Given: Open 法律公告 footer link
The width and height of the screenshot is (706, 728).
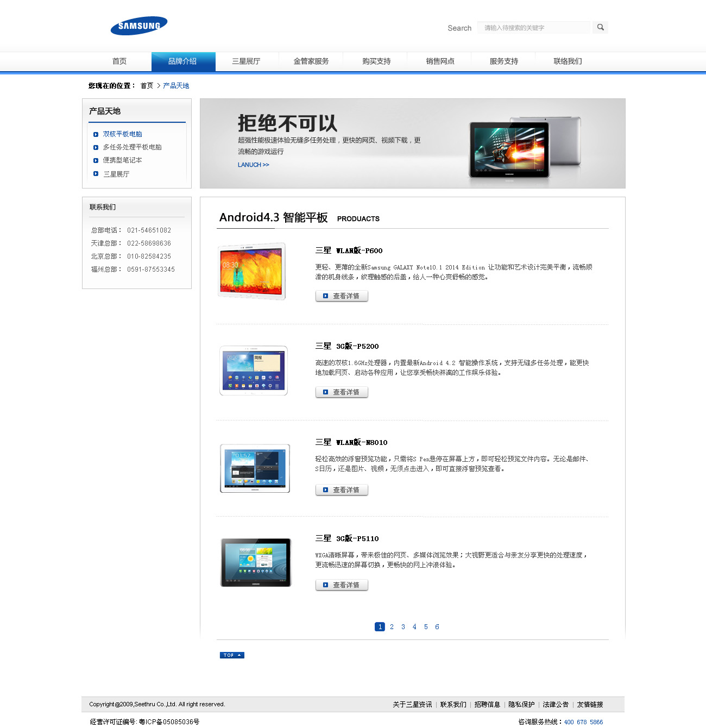Looking at the screenshot, I should tap(556, 705).
